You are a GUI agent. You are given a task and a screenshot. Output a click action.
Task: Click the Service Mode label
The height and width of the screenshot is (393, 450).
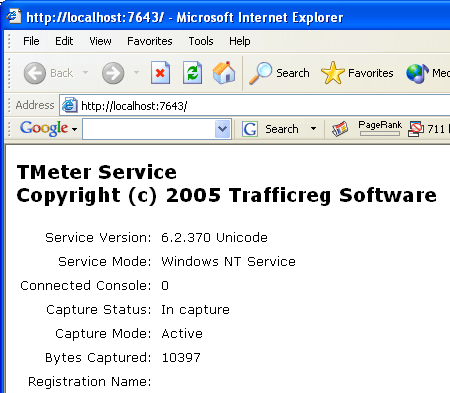(105, 262)
